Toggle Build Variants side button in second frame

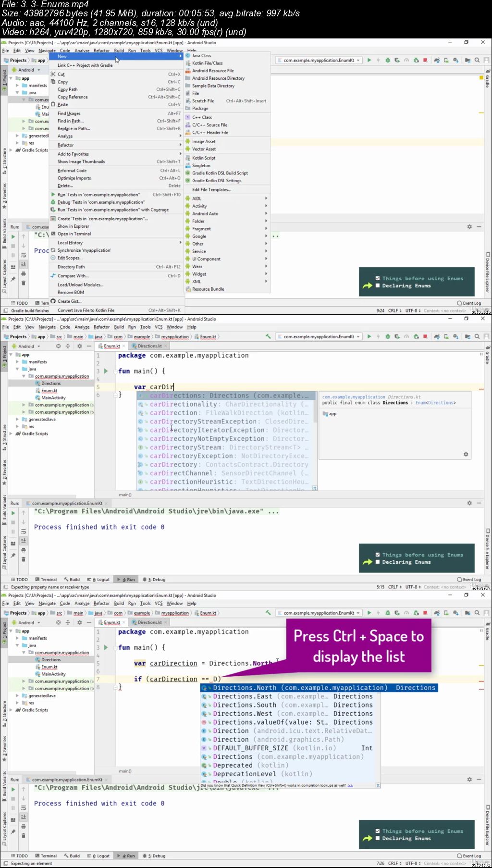pos(4,510)
